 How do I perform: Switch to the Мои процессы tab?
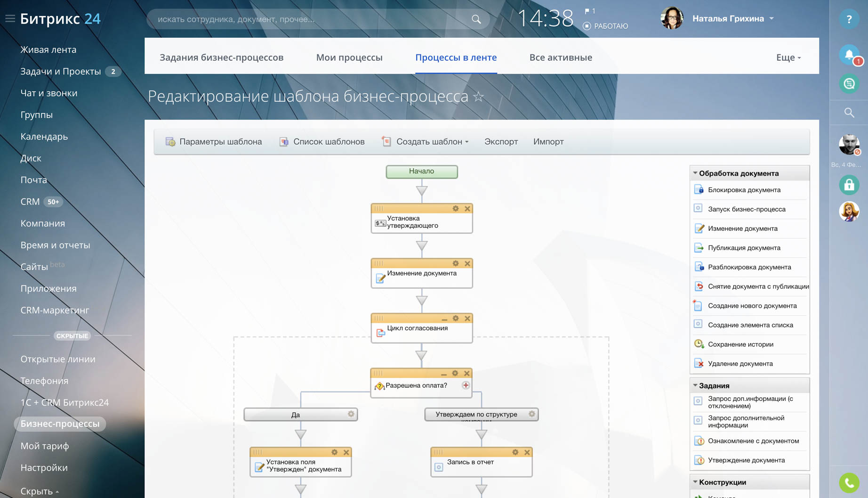coord(349,57)
